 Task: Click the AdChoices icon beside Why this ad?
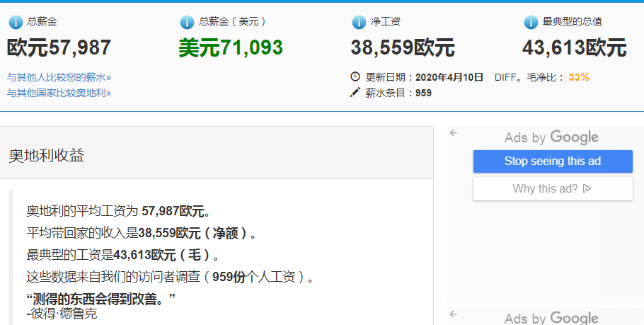(587, 188)
